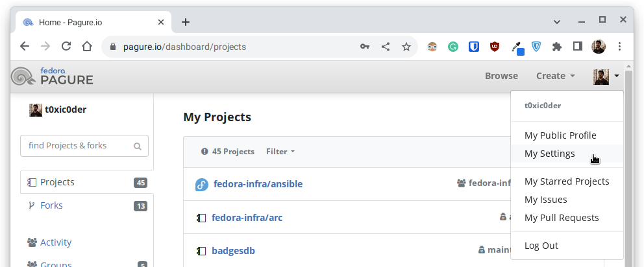Click the fedora-infra/arc repository icon

click(x=201, y=218)
